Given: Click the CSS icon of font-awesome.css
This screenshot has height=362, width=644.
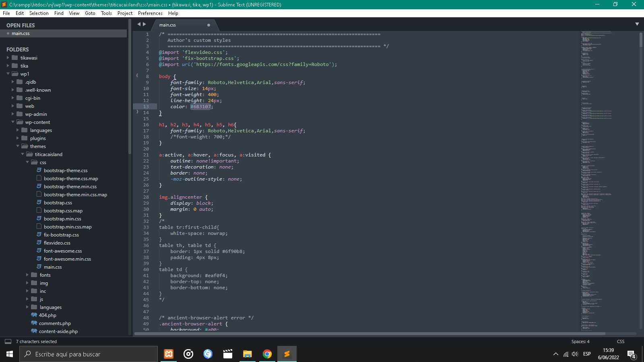Looking at the screenshot, I should click(x=39, y=251).
